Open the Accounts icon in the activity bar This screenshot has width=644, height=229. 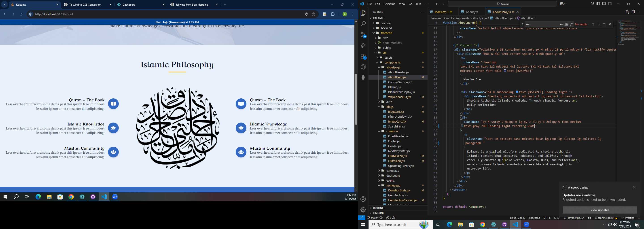[x=363, y=199]
